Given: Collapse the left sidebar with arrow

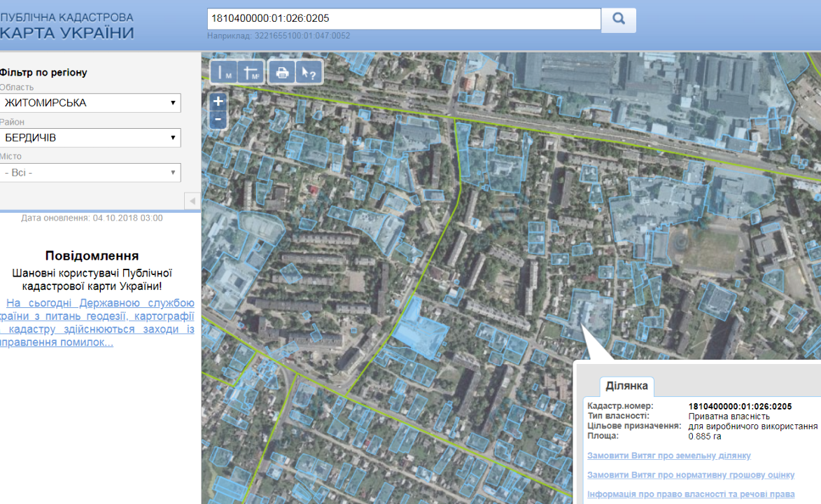Looking at the screenshot, I should [192, 202].
